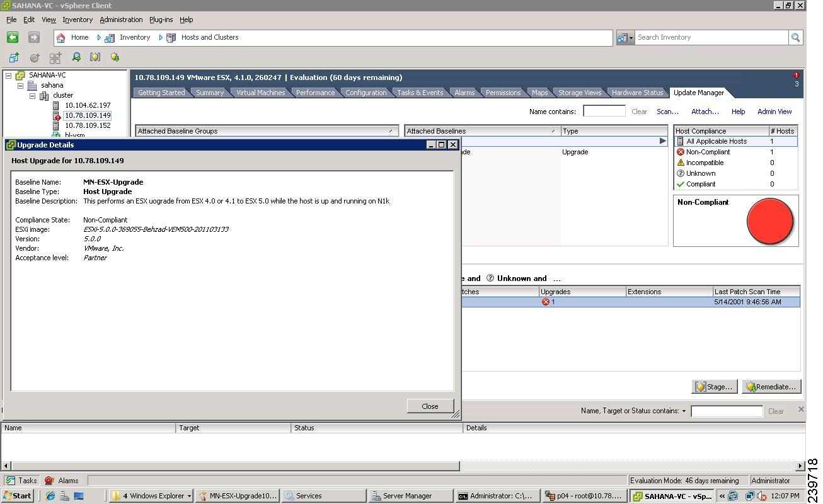Click the Update Manager Help link
The image size is (823, 504).
pos(738,112)
